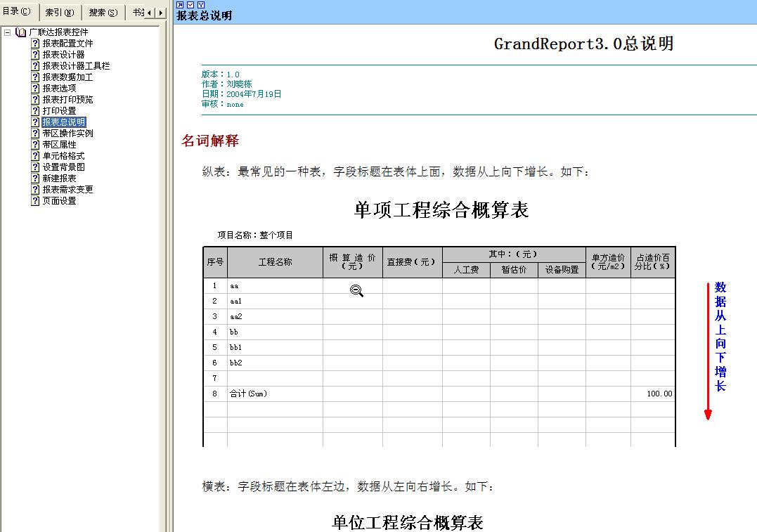Click the help page icon beside 单元格格式
This screenshot has width=757, height=532.
pos(35,156)
